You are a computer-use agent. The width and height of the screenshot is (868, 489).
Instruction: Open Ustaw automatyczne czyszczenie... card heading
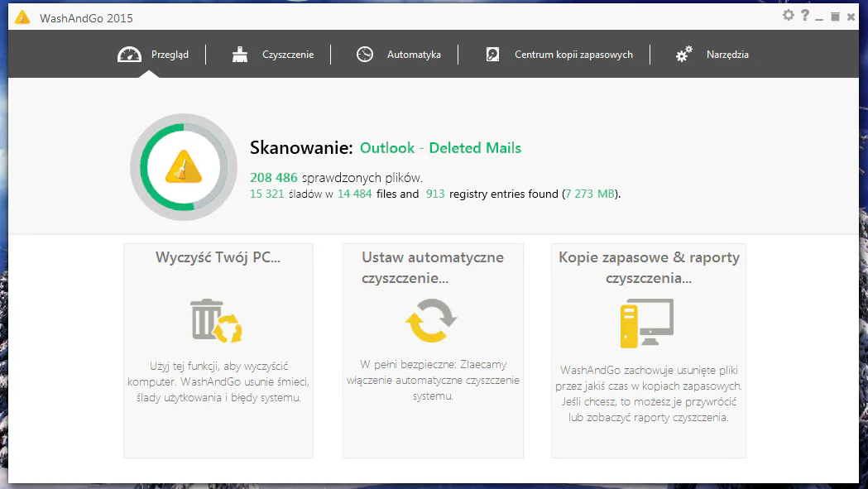tap(433, 267)
